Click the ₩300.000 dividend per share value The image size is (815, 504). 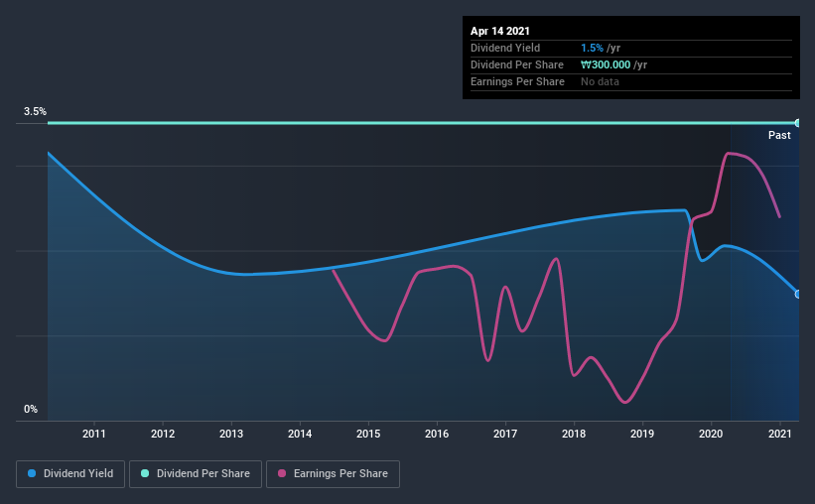coord(606,64)
